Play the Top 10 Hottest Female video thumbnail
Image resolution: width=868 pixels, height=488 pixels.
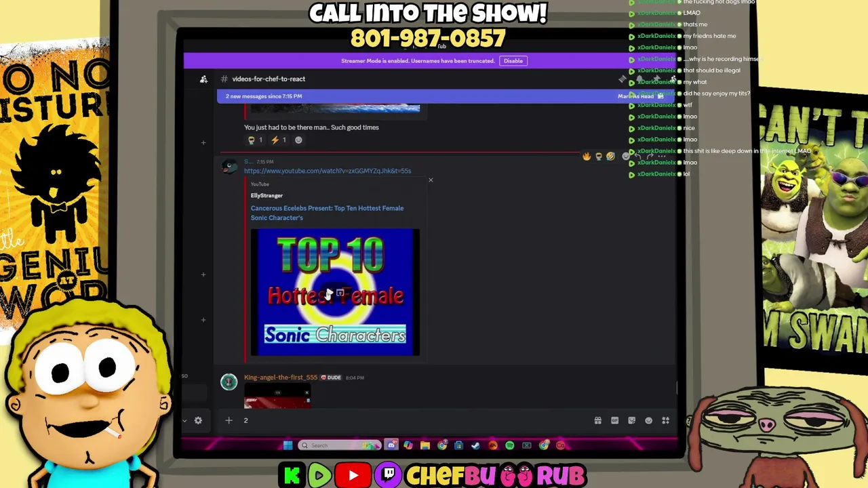(335, 292)
